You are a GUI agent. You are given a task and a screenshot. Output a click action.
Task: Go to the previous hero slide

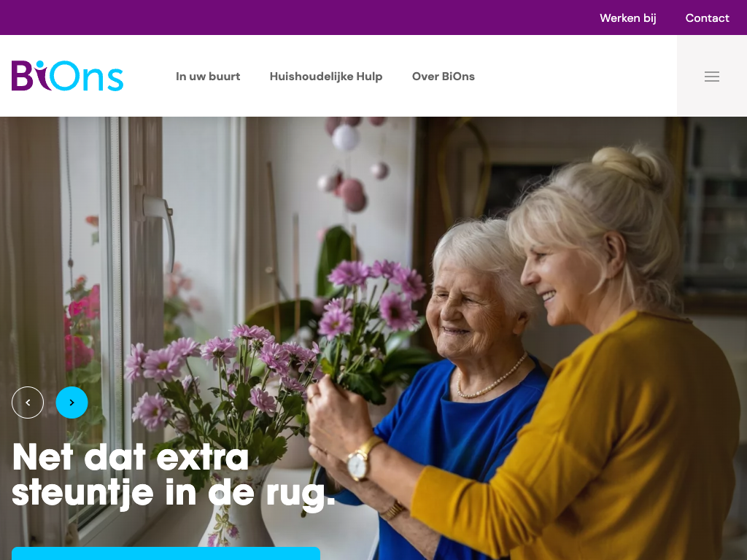click(28, 402)
